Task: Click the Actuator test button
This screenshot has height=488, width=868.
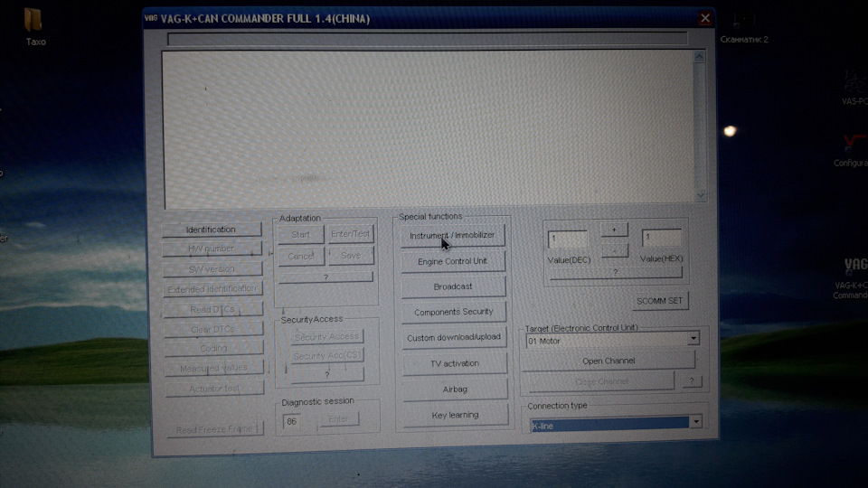Action: [215, 389]
